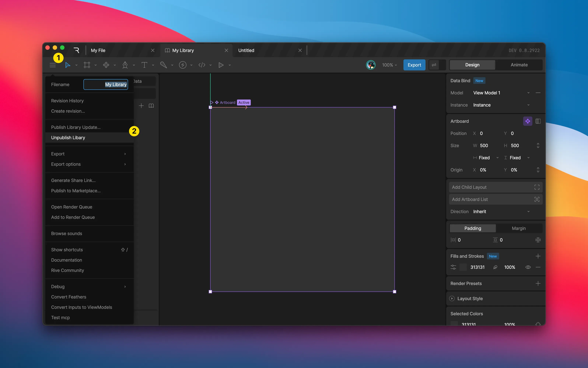588x368 pixels.
Task: Choose Unpublish Libary from the menu
Action: pyautogui.click(x=68, y=138)
